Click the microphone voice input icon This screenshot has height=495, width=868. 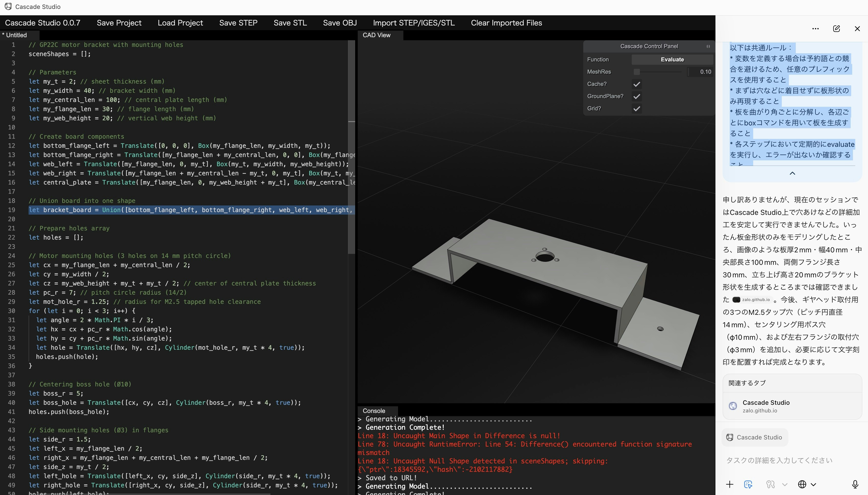[x=855, y=485]
